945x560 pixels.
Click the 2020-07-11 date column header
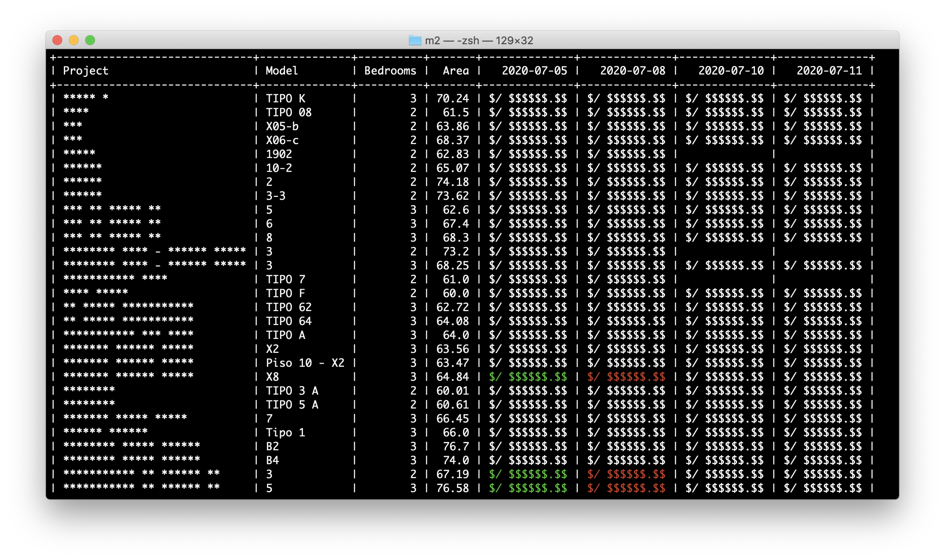(829, 71)
